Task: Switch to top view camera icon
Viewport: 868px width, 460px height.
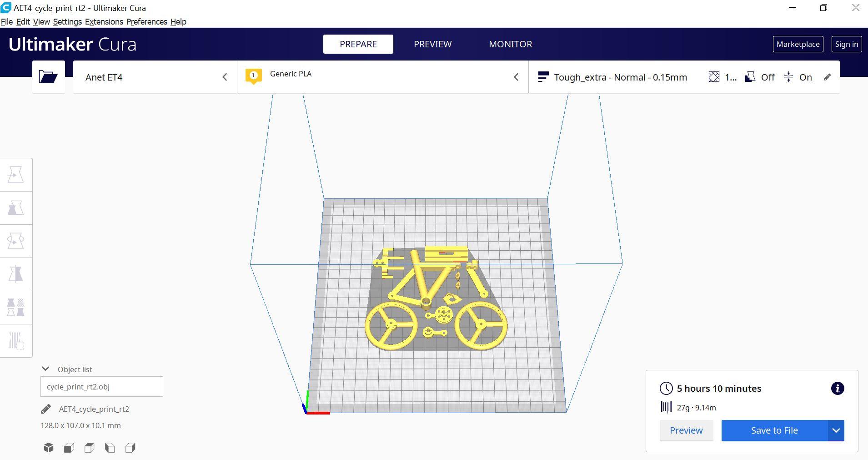Action: tap(90, 448)
